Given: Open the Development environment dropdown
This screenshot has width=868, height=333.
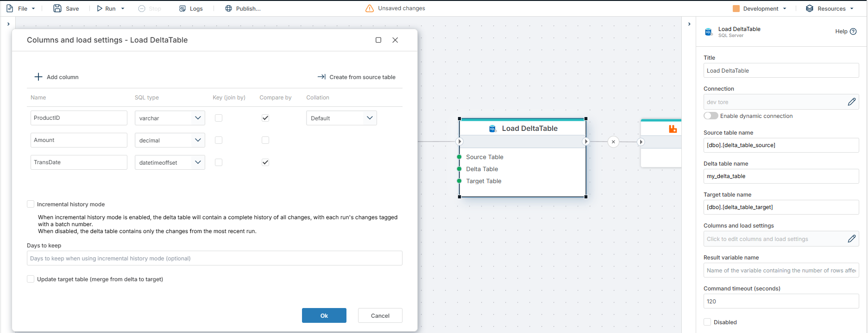Looking at the screenshot, I should (760, 8).
